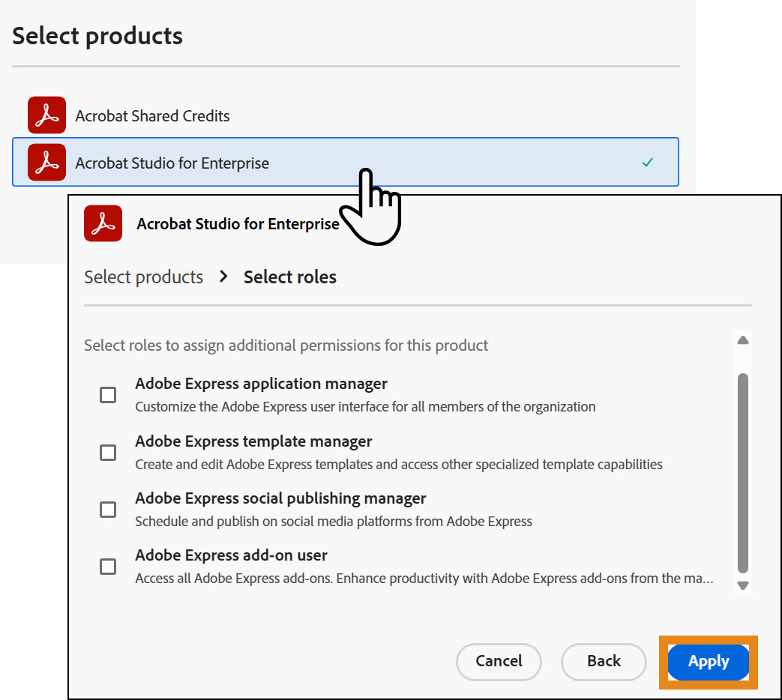The height and width of the screenshot is (700, 782).
Task: Click the Acrobat icon in the selected Studio row
Action: [47, 163]
